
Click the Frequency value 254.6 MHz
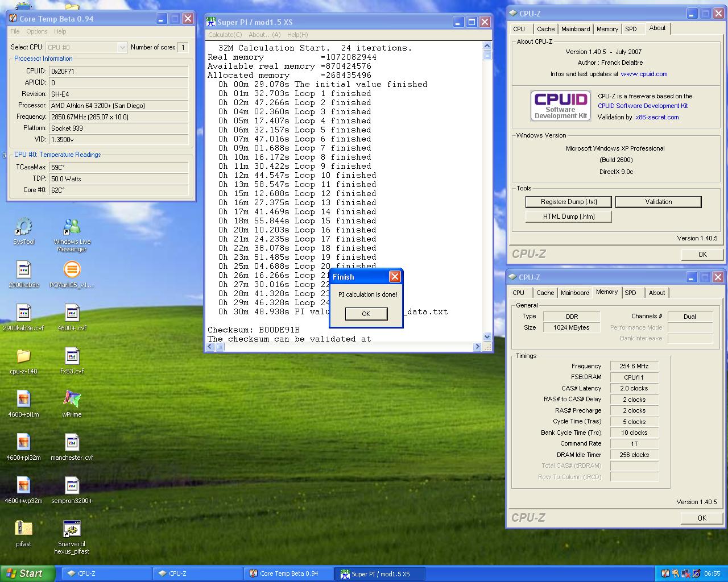634,366
